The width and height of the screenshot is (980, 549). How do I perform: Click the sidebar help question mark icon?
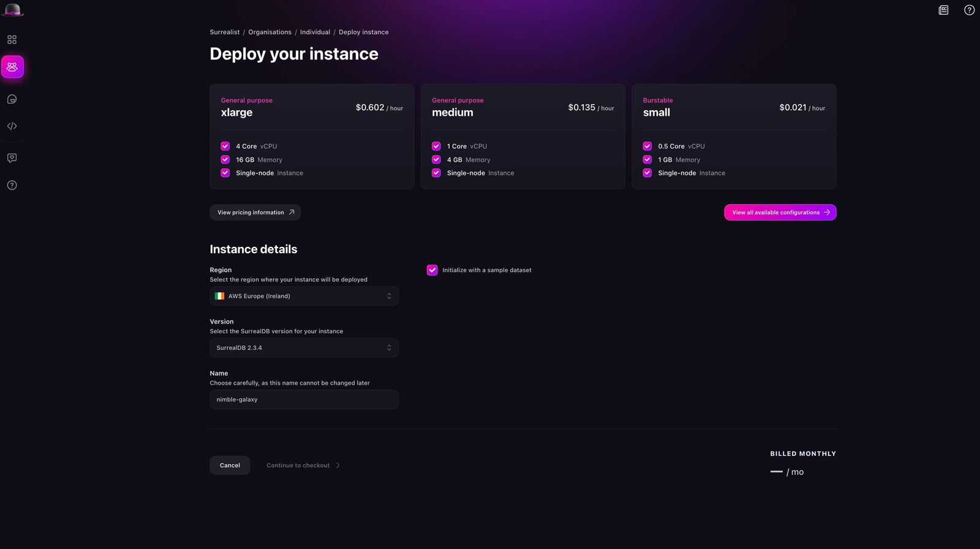pyautogui.click(x=12, y=186)
